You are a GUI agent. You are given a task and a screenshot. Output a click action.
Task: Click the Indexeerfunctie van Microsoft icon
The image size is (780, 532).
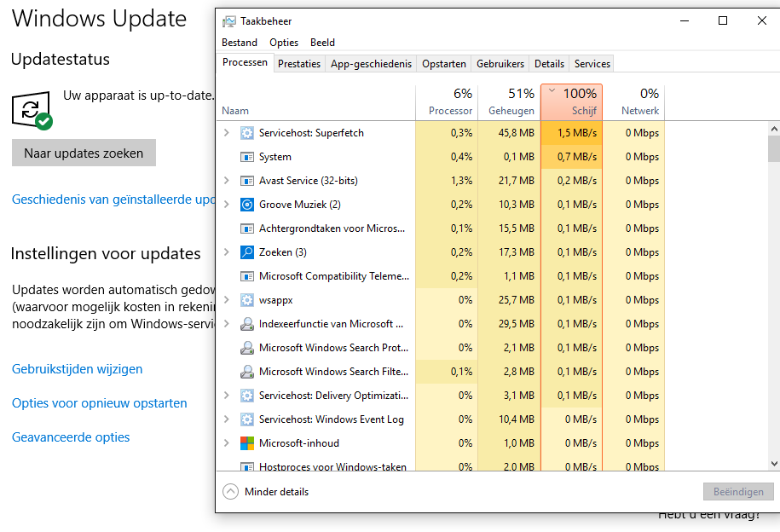246,324
